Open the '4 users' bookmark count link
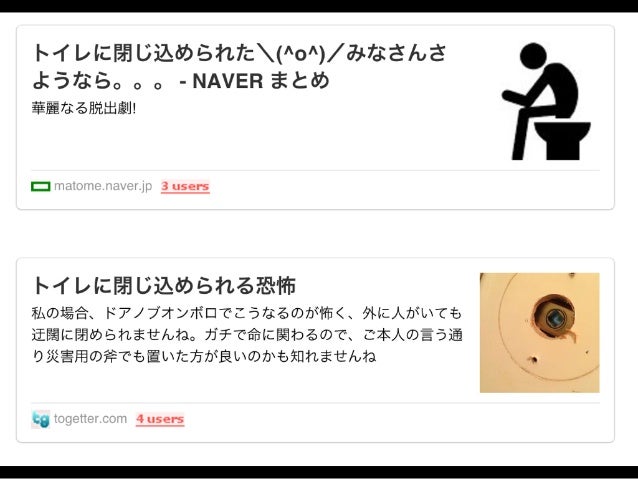This screenshot has width=638, height=479. (160, 419)
